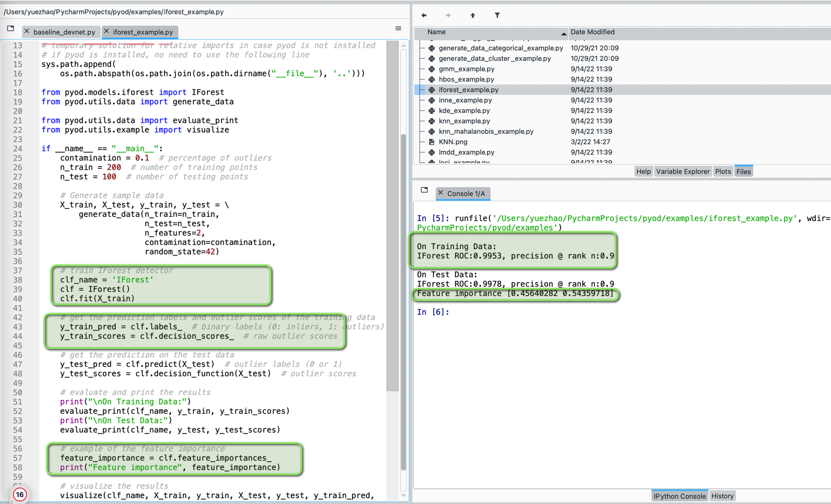Click the Feature importance console output line
The width and height of the screenshot is (831, 504).
(x=515, y=293)
